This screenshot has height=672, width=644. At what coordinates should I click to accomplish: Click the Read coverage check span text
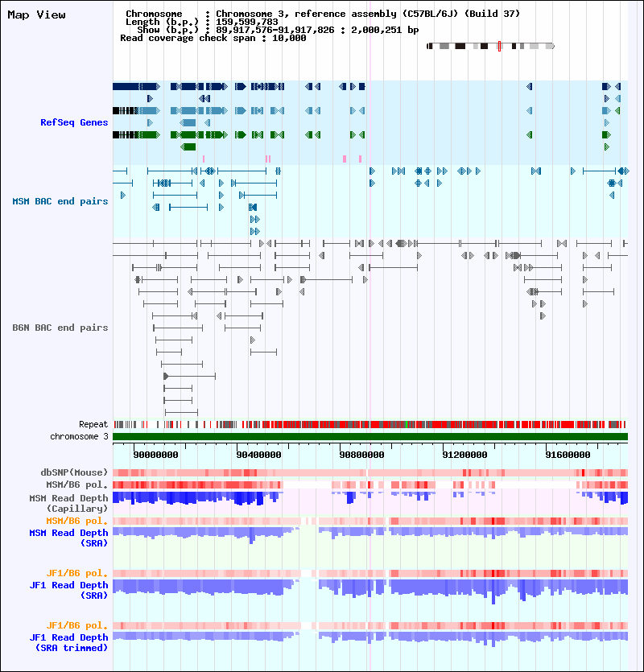(x=213, y=38)
